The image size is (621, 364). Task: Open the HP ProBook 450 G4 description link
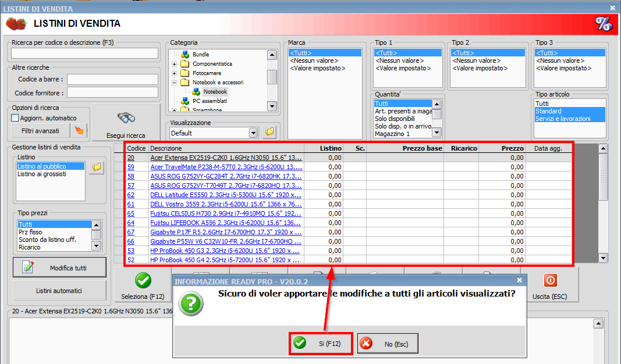click(225, 260)
